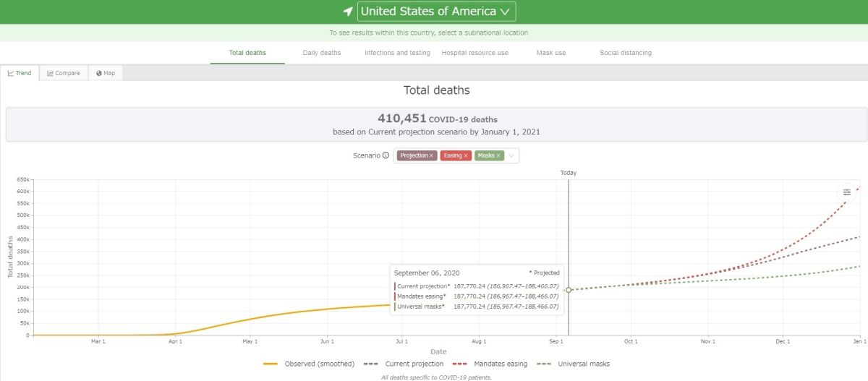Expand the Scenario selector dropdown arrow
This screenshot has width=868, height=381.
[x=511, y=155]
